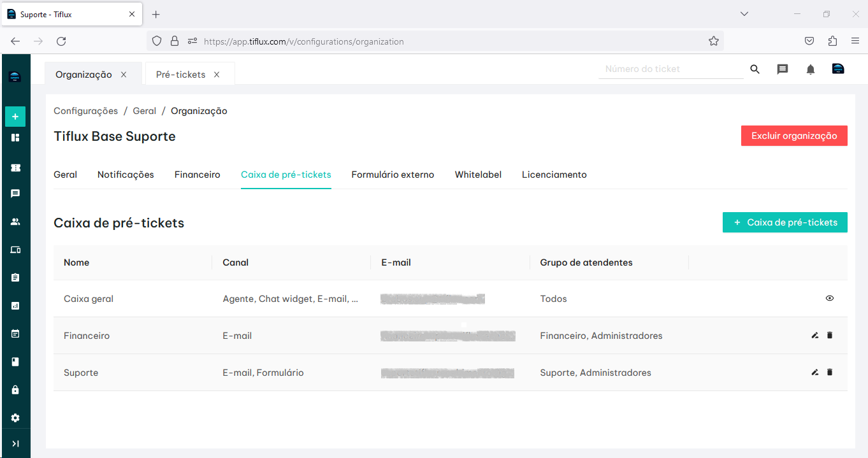Close the Pré-tickets app tab
This screenshot has height=458, width=868.
coord(217,75)
